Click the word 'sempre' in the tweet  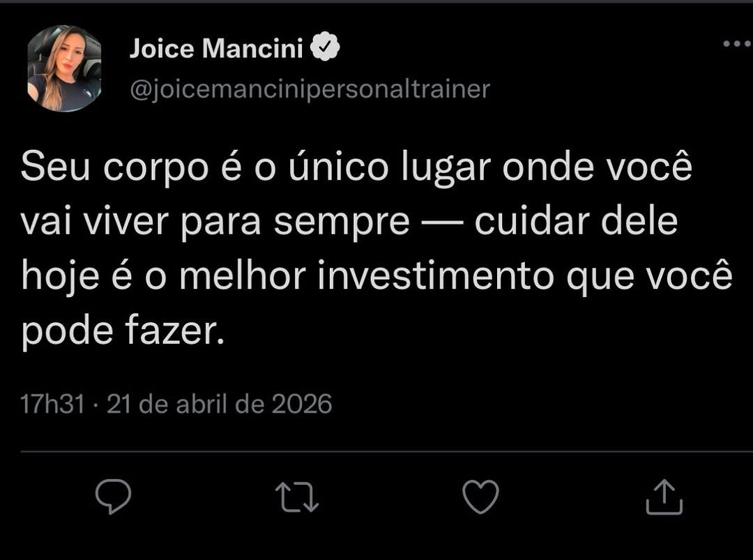[342, 223]
